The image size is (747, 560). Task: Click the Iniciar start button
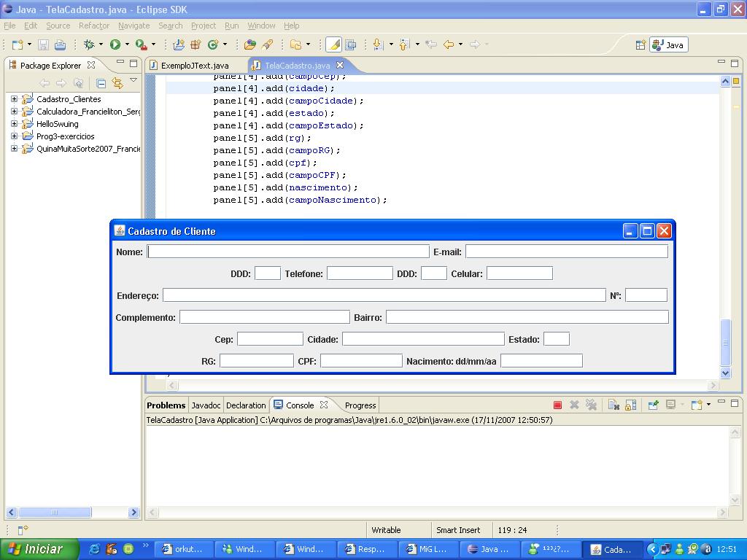35,549
